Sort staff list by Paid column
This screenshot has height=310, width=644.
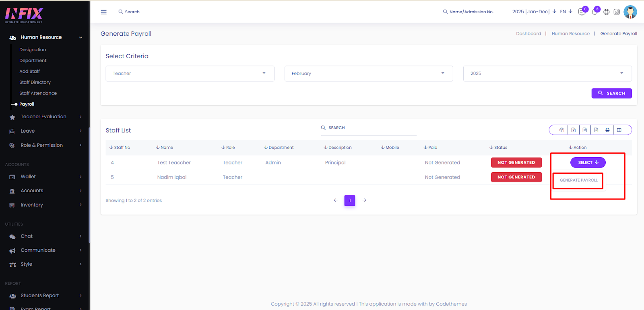pos(431,148)
